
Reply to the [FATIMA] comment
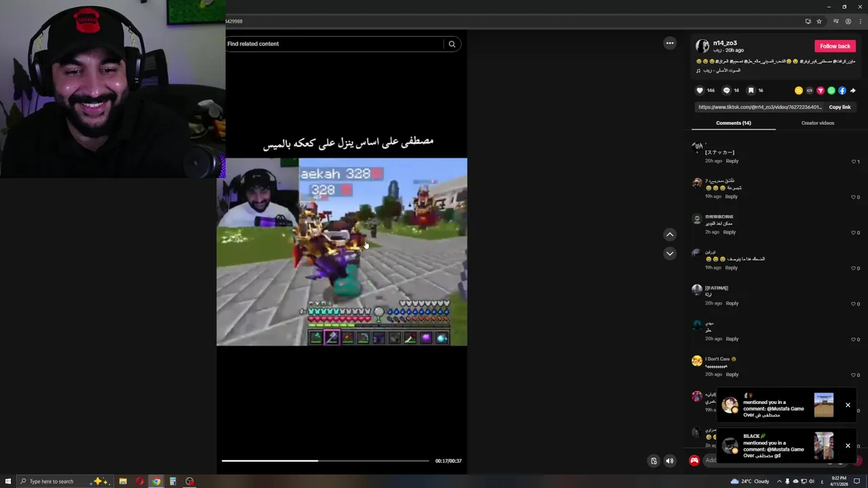732,304
